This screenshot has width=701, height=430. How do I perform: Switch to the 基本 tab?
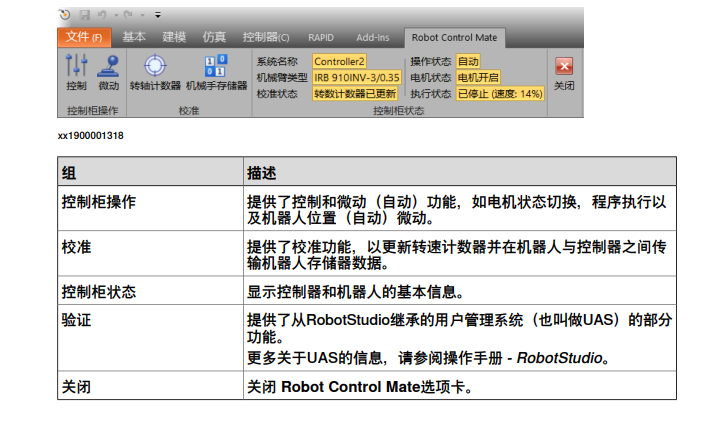(134, 37)
